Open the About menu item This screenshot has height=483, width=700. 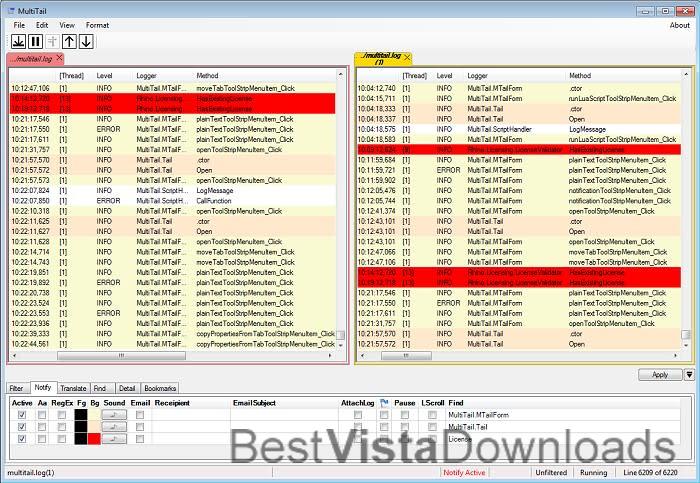(679, 25)
